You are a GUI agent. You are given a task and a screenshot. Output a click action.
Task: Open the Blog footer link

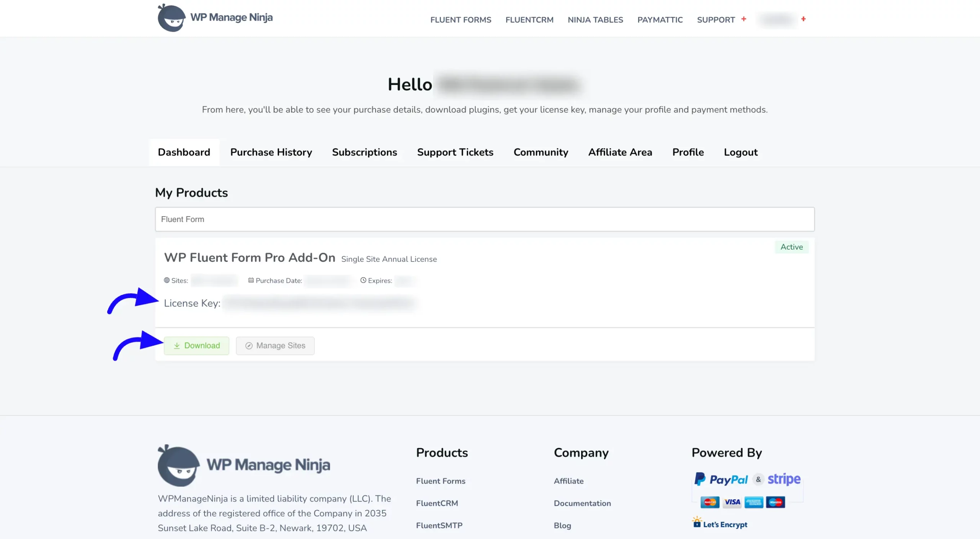[x=562, y=526]
